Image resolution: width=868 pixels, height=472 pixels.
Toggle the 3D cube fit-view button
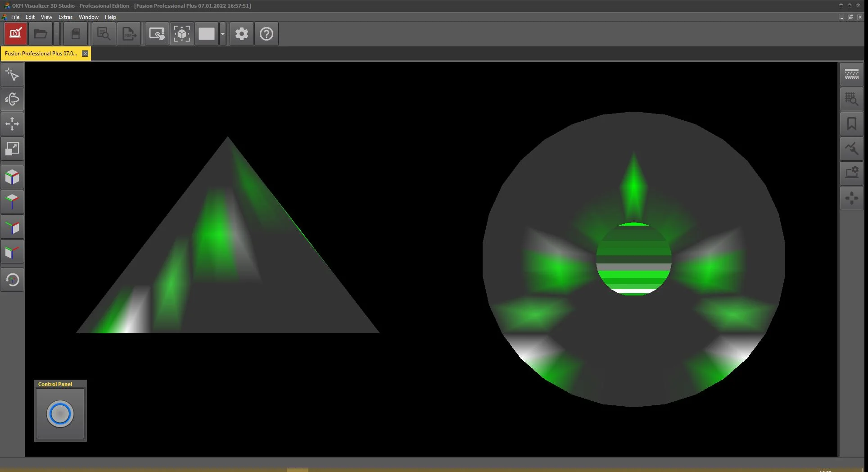pos(182,34)
